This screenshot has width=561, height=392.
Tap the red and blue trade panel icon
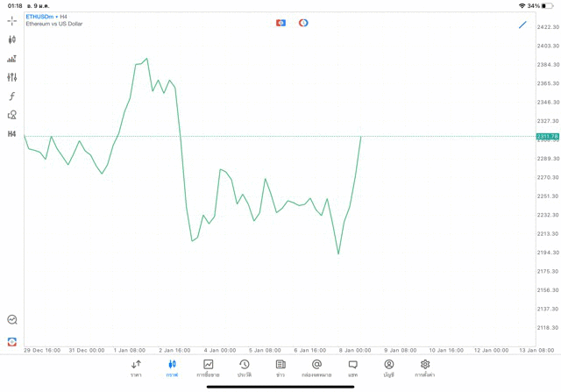[280, 23]
